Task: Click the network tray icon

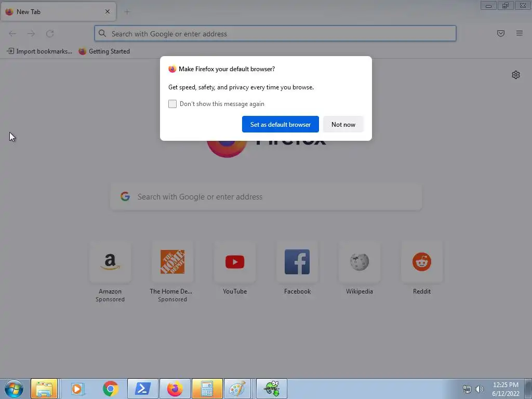Action: click(467, 389)
